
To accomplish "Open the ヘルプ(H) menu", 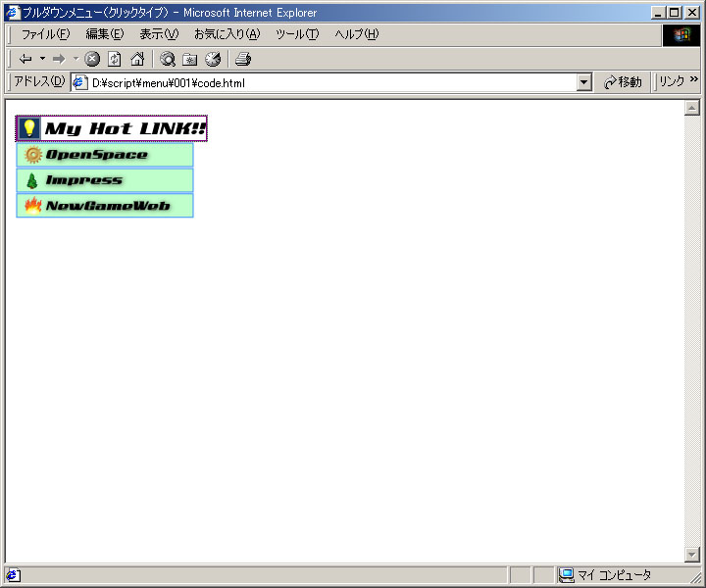I will click(x=357, y=34).
